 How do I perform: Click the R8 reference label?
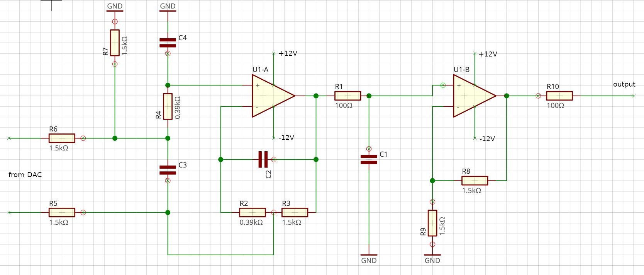pos(466,171)
